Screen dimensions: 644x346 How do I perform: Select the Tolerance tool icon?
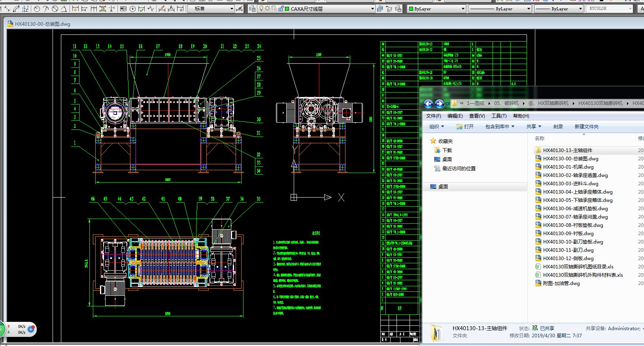click(x=123, y=8)
